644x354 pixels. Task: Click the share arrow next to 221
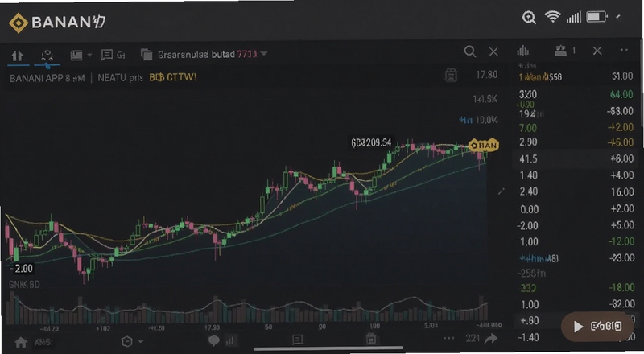point(491,339)
